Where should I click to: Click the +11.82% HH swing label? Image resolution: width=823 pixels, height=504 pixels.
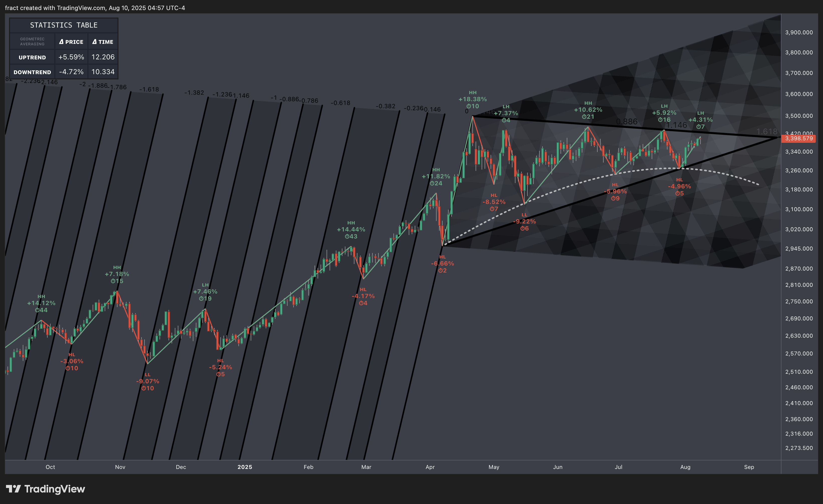436,176
